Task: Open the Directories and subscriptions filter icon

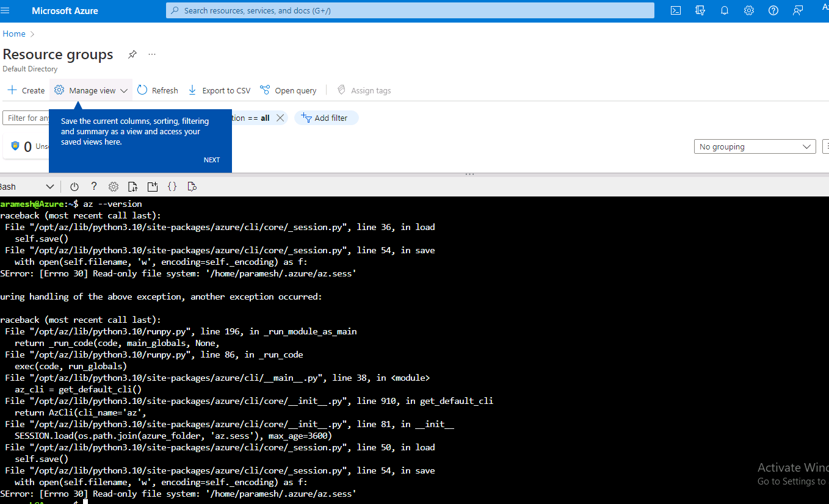Action: (x=700, y=10)
